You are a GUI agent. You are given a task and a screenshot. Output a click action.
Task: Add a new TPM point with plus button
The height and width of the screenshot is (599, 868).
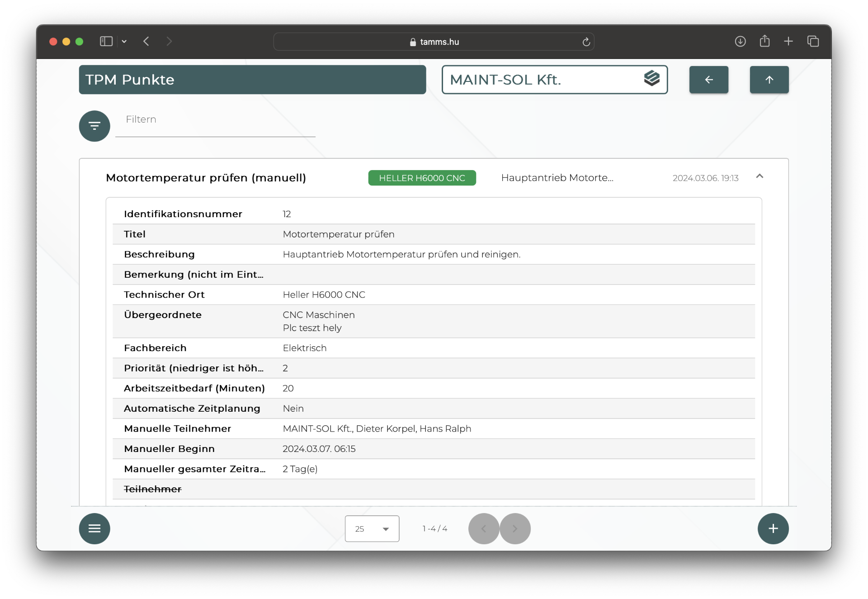click(x=773, y=528)
